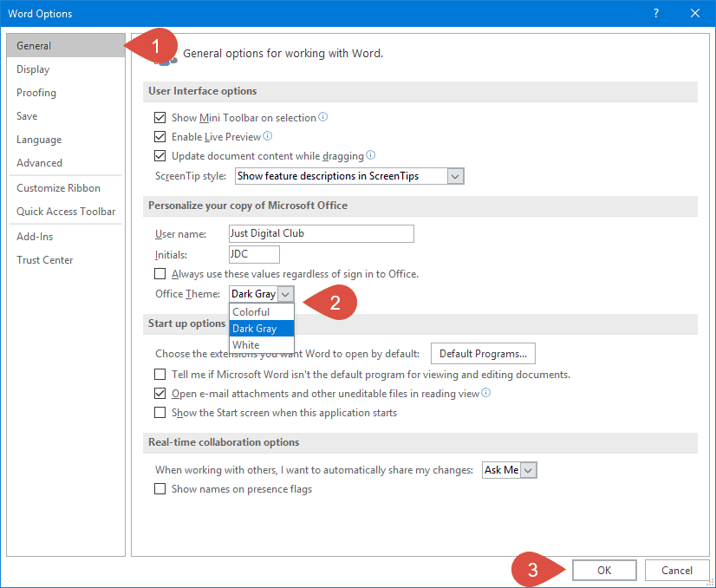Screen dimensions: 716x588
Task: Check Show the Start screen when application starts
Action: pyautogui.click(x=159, y=413)
